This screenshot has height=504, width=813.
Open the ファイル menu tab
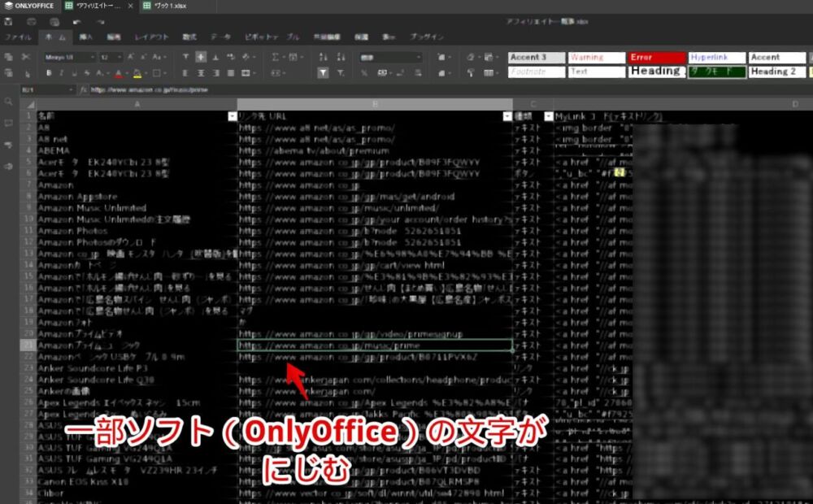[18, 37]
